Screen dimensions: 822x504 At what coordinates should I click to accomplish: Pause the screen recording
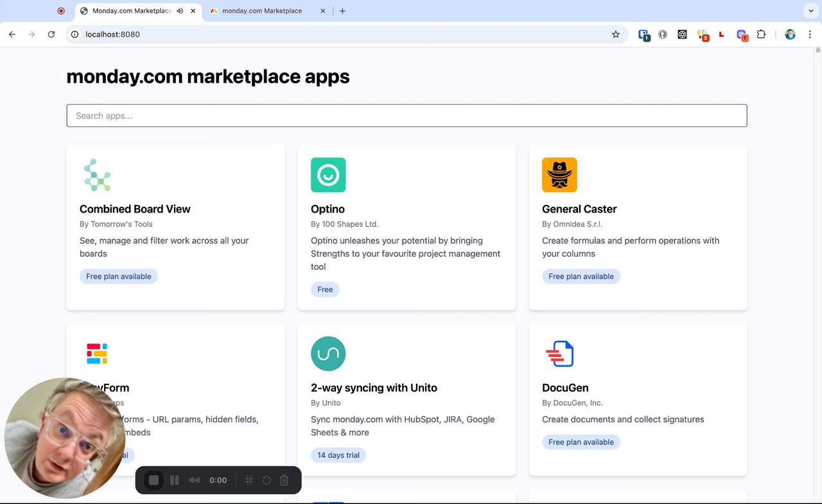pos(174,480)
